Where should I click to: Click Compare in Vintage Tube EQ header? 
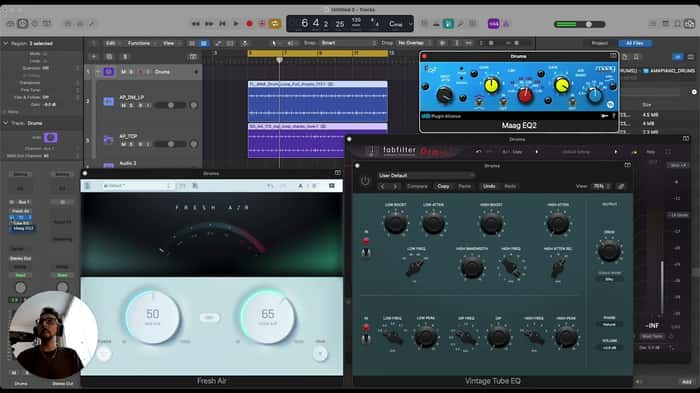coord(417,186)
